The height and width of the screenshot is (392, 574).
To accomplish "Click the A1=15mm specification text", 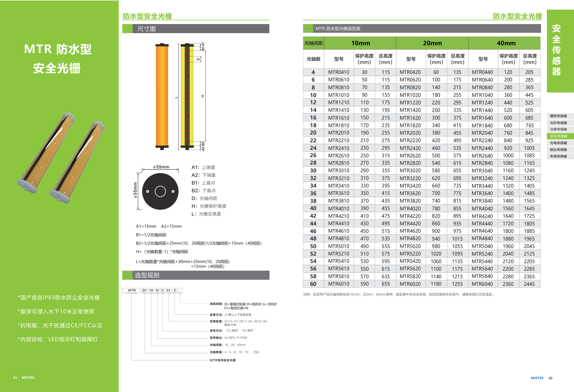I will [x=146, y=226].
